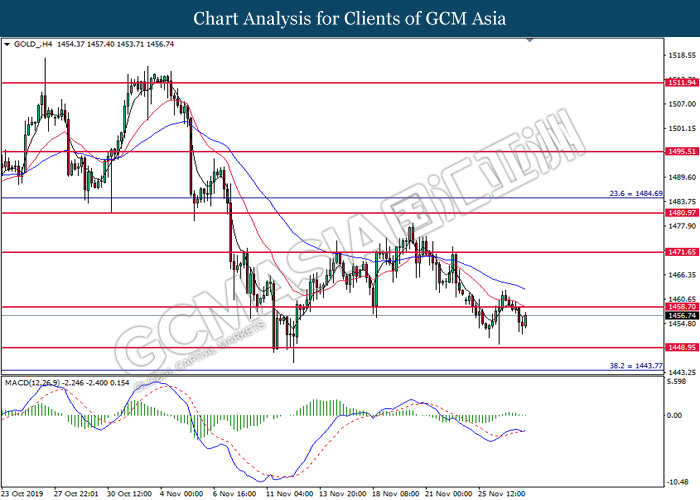Click the 13 Nov 20:00 time label
Viewport: 700px width, 500px height.
pos(342,494)
